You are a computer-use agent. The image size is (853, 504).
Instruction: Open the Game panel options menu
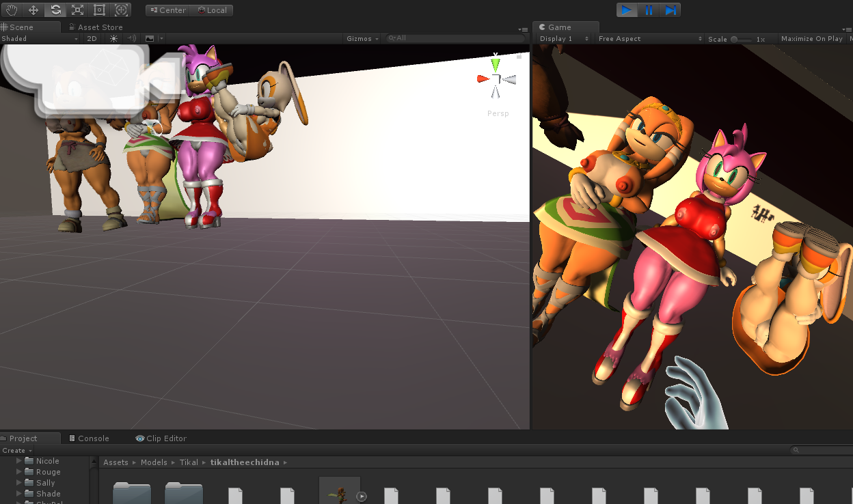pyautogui.click(x=848, y=29)
